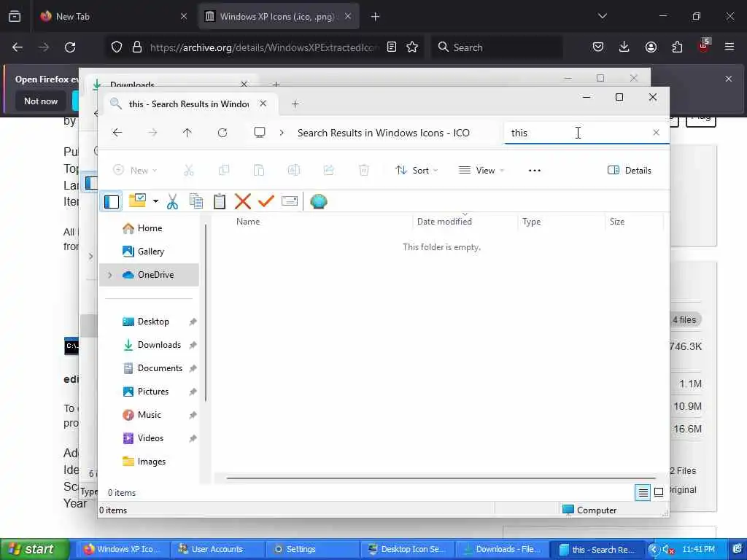Click the Delete trash icon in command bar
This screenshot has width=747, height=560.
pos(364,170)
